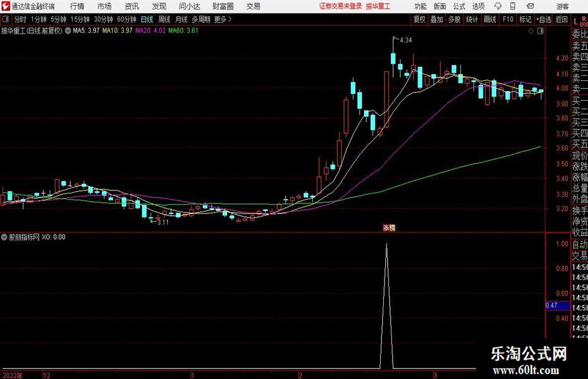Click the diamond icon at chart top-right
This screenshot has height=379, width=588.
(531, 31)
